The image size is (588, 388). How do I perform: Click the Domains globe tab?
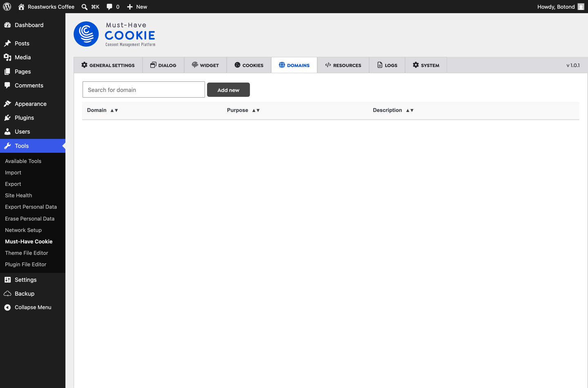click(x=294, y=65)
